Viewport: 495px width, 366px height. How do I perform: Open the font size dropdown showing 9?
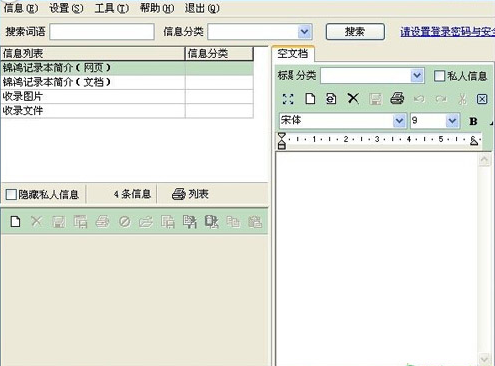452,121
